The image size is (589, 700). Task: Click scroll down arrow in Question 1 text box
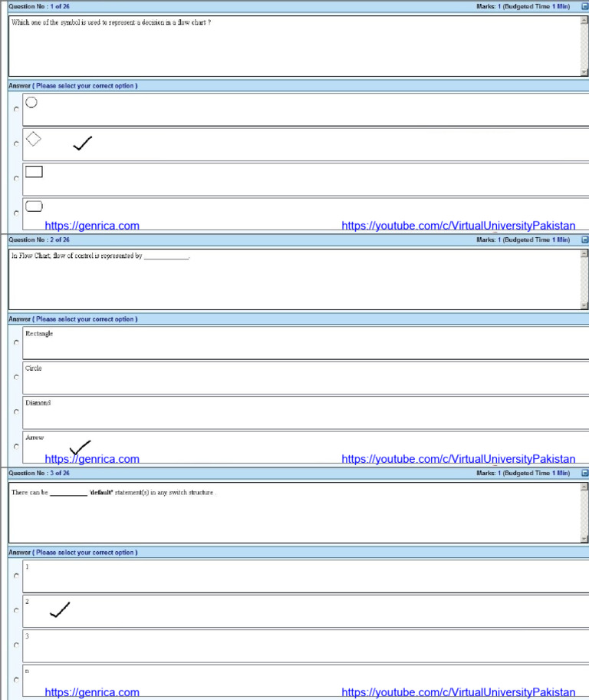[x=584, y=72]
